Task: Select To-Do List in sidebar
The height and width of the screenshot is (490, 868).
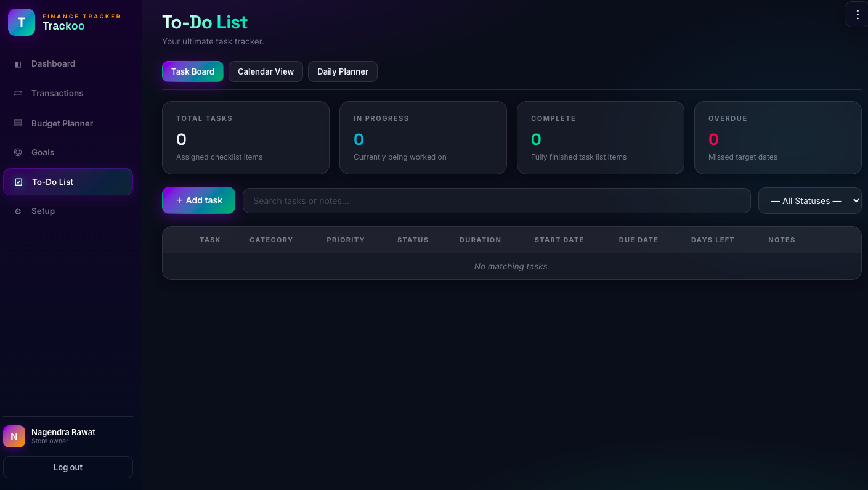Action: pyautogui.click(x=68, y=182)
